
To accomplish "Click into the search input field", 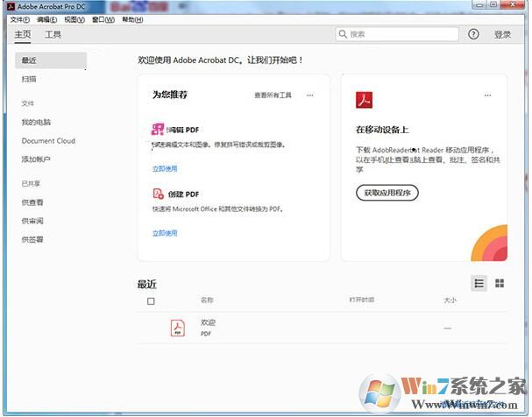I will (x=397, y=34).
